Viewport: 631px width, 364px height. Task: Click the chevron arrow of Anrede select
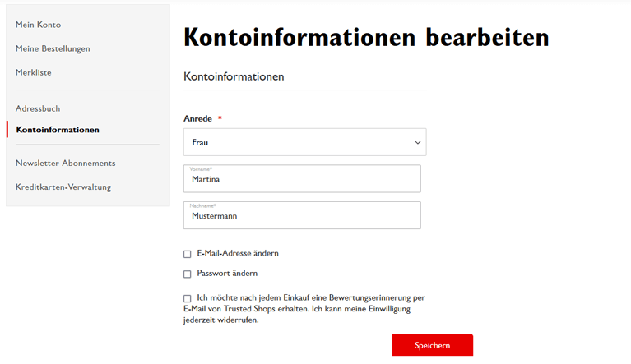(x=417, y=142)
